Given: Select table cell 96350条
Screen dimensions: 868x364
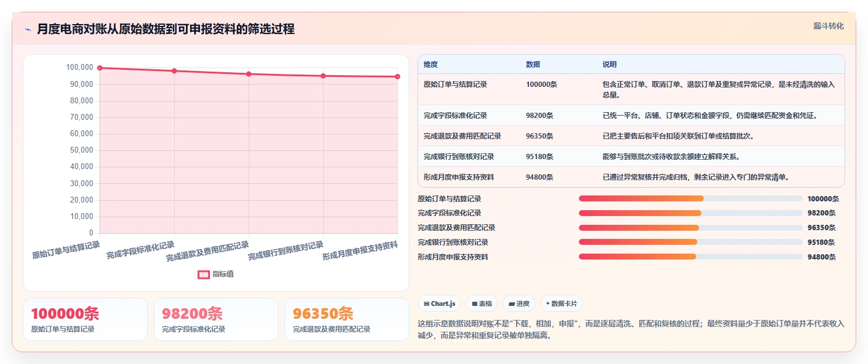Looking at the screenshot, I should tap(540, 136).
